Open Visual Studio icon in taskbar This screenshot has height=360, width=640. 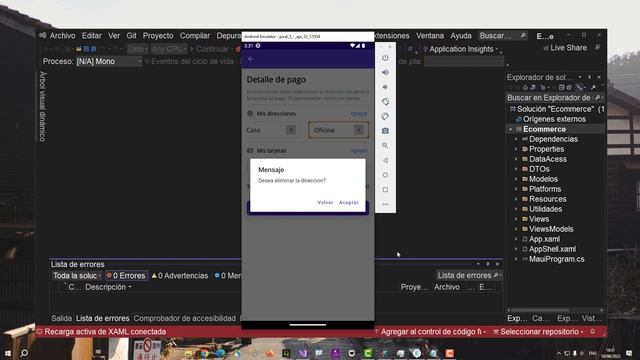[303, 353]
